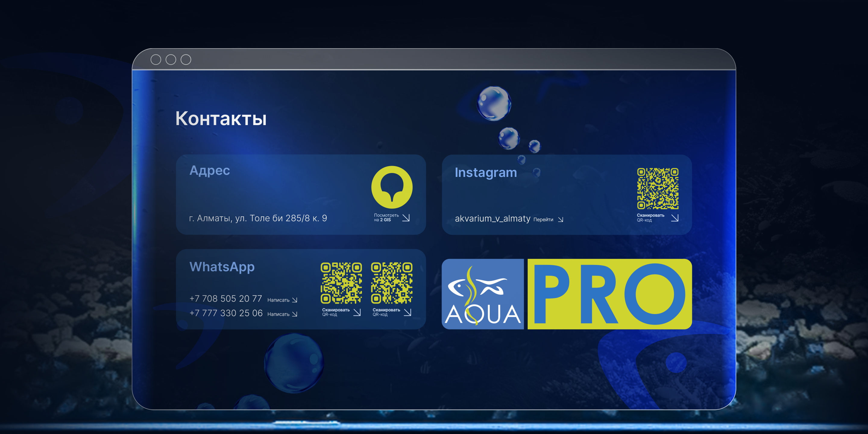Click Написать next to +7 708 number

click(278, 300)
